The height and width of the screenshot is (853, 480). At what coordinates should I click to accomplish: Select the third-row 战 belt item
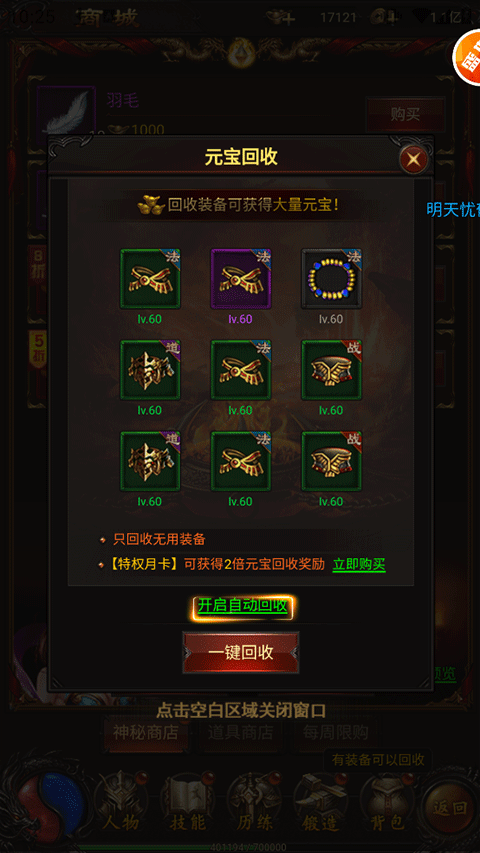(331, 462)
